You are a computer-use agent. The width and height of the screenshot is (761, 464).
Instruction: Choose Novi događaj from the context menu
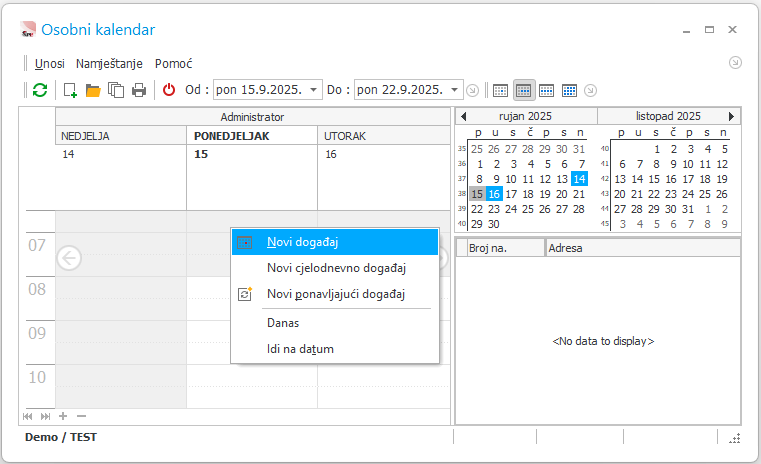click(335, 242)
